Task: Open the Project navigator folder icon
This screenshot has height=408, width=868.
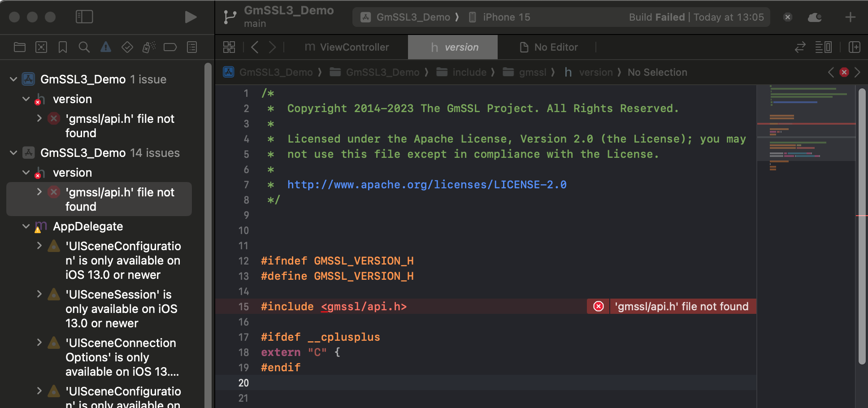Action: [x=20, y=47]
